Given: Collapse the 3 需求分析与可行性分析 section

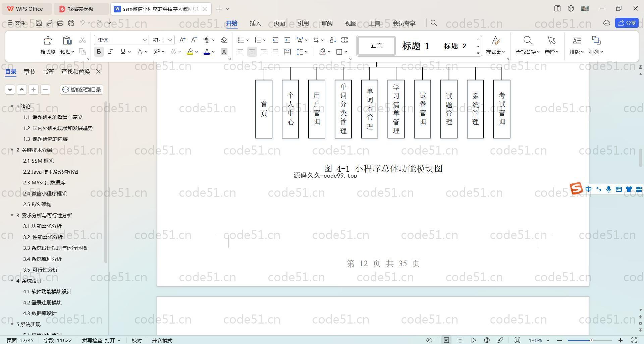Looking at the screenshot, I should tap(12, 215).
